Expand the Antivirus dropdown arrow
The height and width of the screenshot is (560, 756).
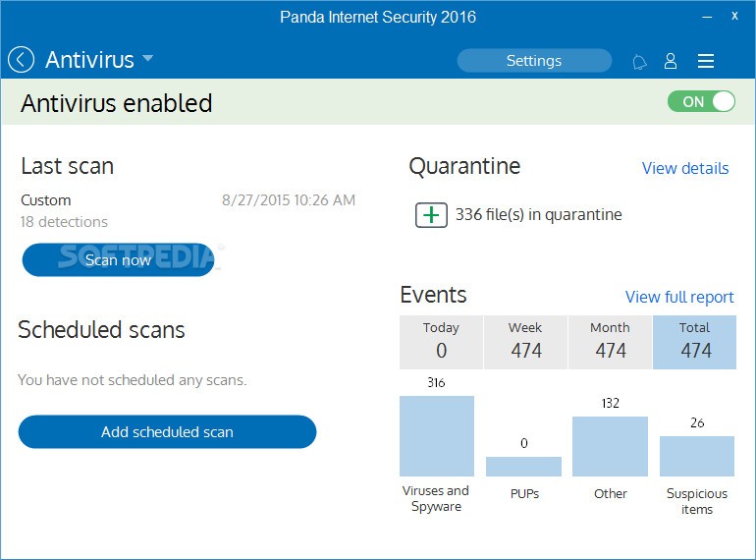pos(148,59)
